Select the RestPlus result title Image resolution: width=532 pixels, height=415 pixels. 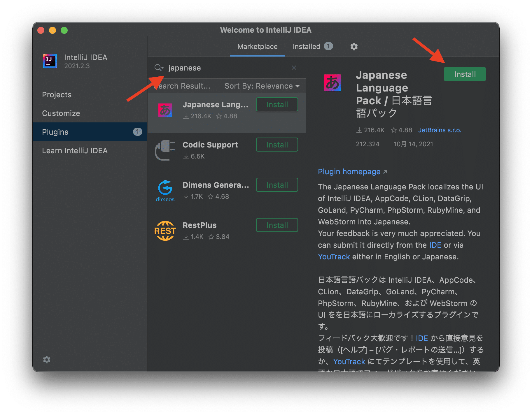coord(199,225)
